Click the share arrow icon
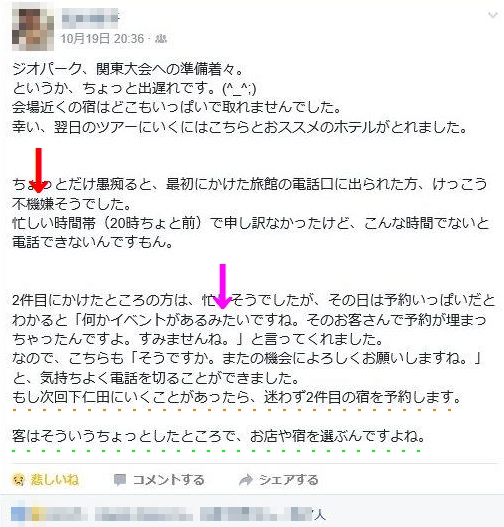The height and width of the screenshot is (527, 504). pos(246,480)
